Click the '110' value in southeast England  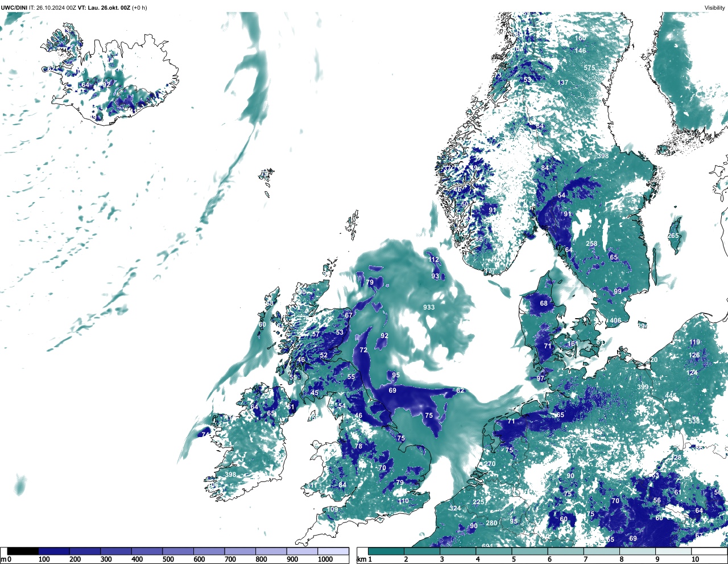(x=403, y=501)
